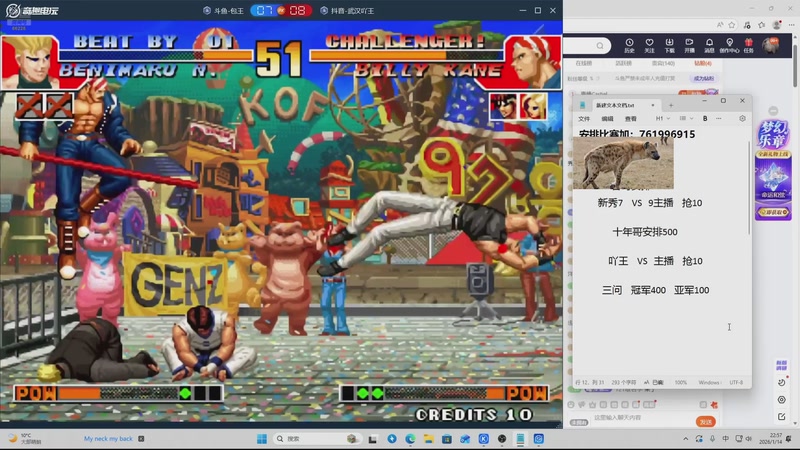Viewport: 800px width, 450px height.
Task: Click text line 新秀7 VS 9主播 抢10
Action: (649, 203)
